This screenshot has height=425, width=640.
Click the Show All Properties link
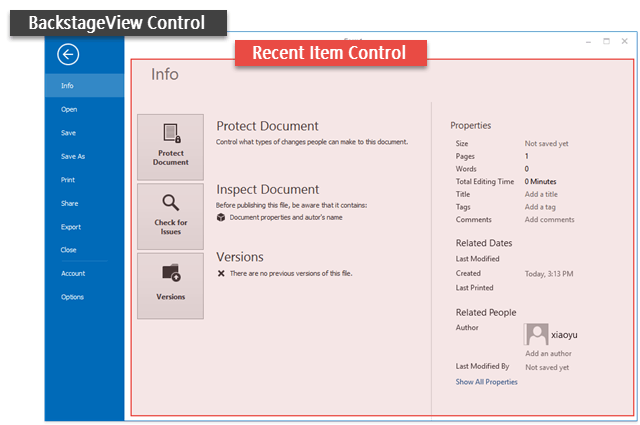click(x=487, y=382)
